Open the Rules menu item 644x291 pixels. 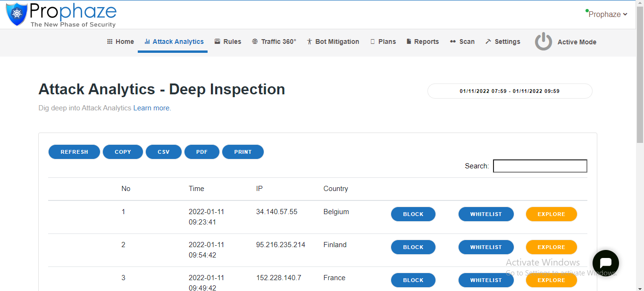click(x=227, y=42)
